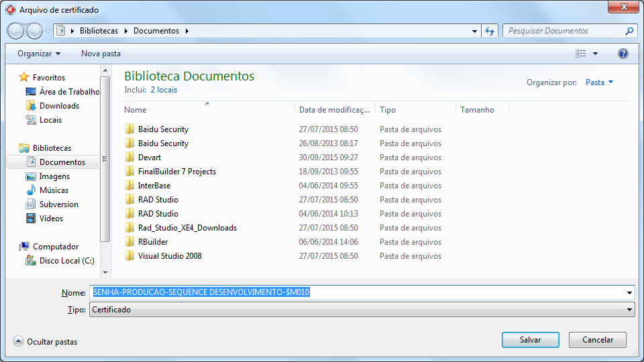
Task: Select the InterBase folder icon
Action: pos(130,186)
